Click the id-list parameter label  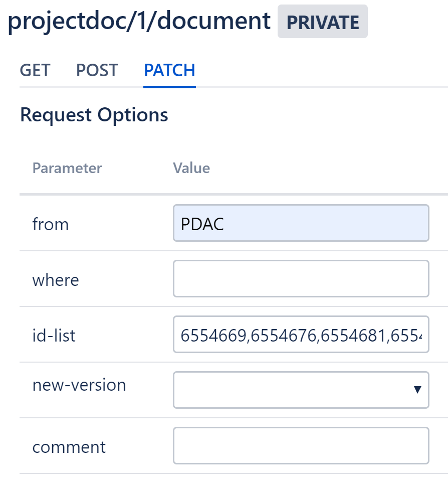[54, 335]
